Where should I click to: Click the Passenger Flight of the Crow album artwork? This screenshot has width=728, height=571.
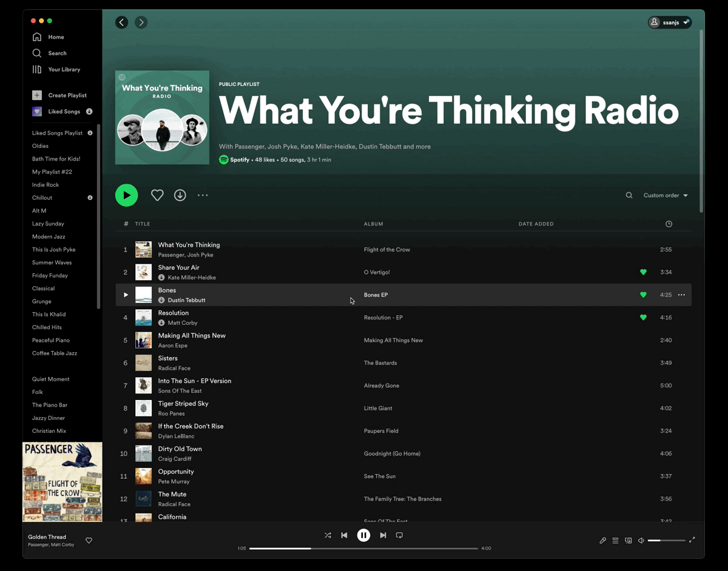tap(62, 482)
